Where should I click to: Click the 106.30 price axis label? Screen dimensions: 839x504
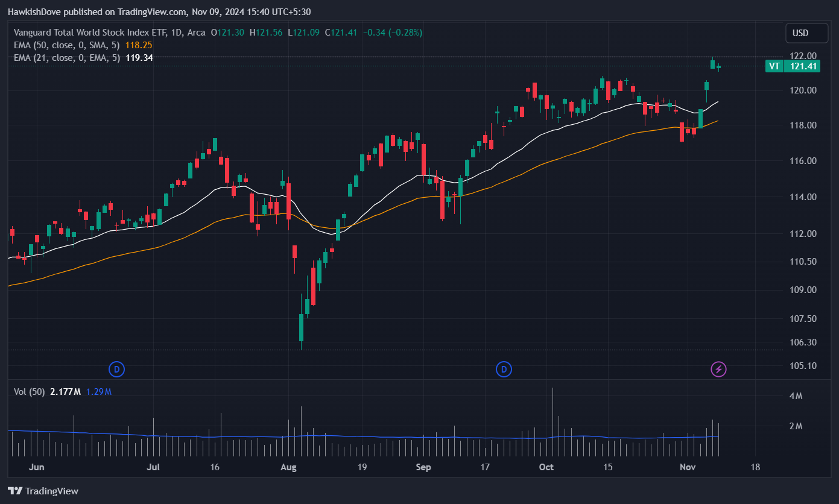pos(805,342)
